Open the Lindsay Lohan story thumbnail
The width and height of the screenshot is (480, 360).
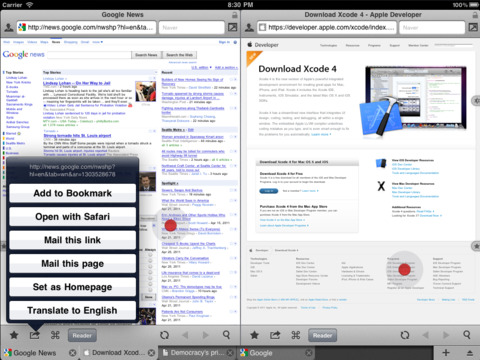(146, 91)
